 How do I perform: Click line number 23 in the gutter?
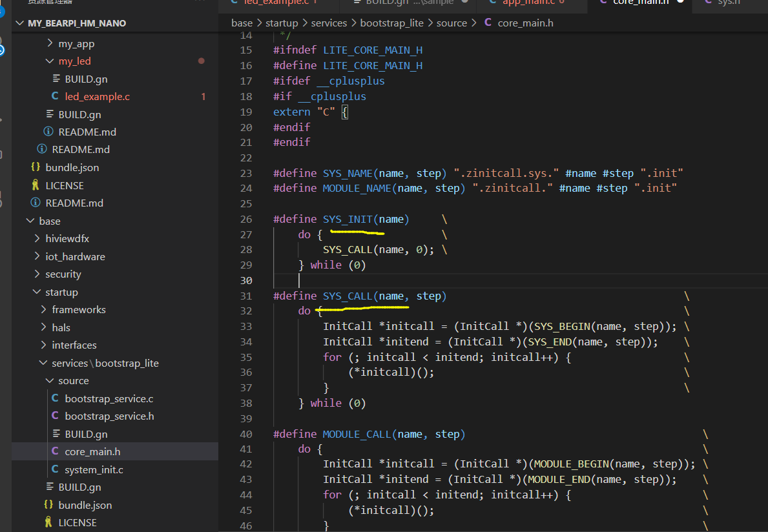point(246,173)
